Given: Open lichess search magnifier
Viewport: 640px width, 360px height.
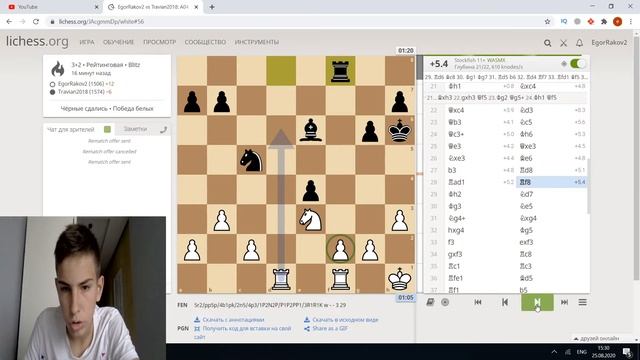Looking at the screenshot, I should (547, 43).
